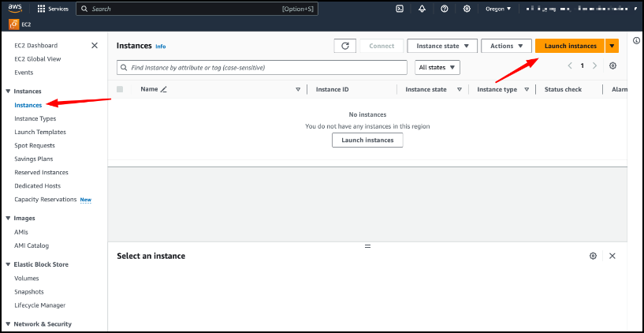Collapse Elastic Block Store section
The image size is (644, 333).
(x=8, y=264)
